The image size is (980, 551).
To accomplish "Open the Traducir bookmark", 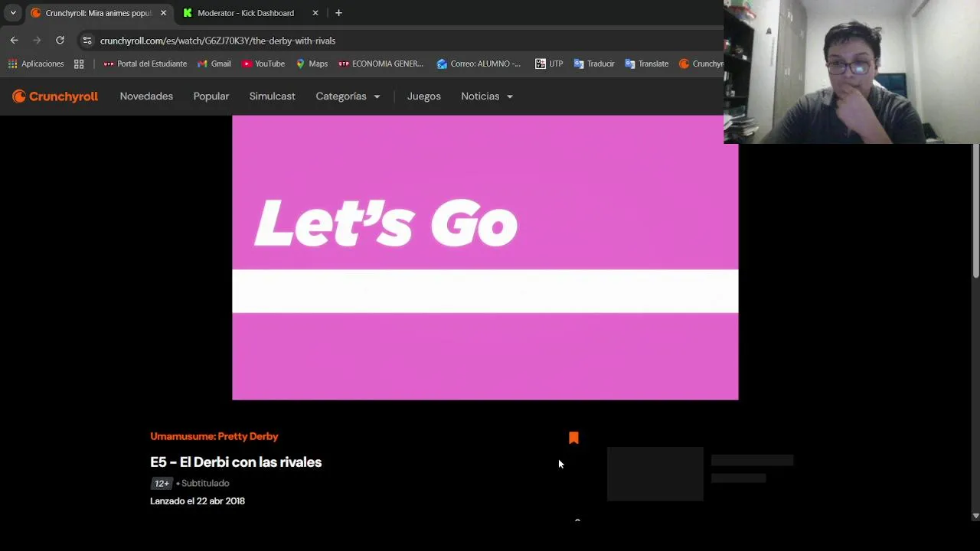I will (594, 64).
